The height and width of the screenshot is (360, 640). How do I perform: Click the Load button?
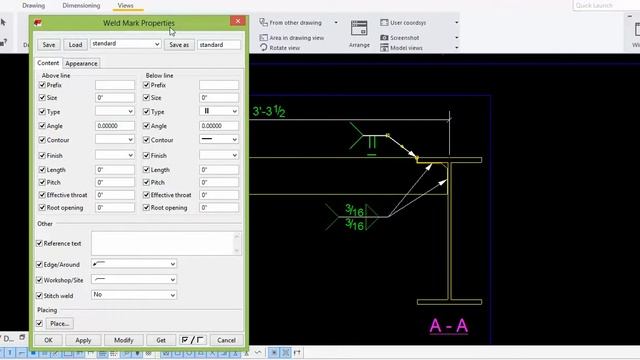pyautogui.click(x=75, y=44)
